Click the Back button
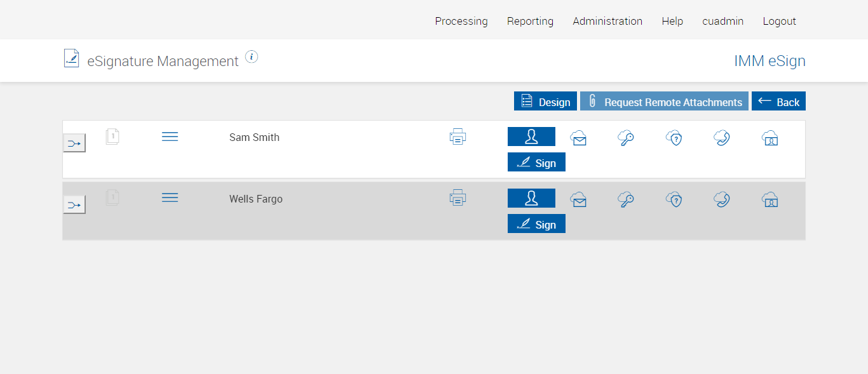 tap(778, 102)
